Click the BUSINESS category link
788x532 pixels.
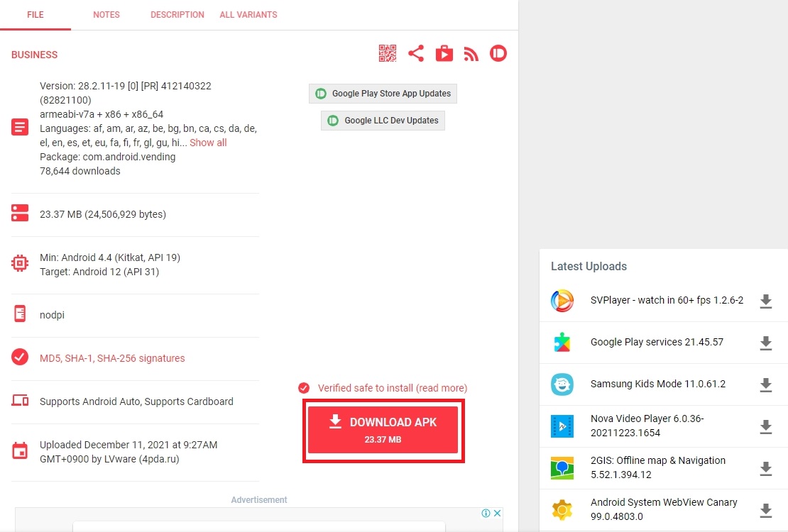coord(35,55)
